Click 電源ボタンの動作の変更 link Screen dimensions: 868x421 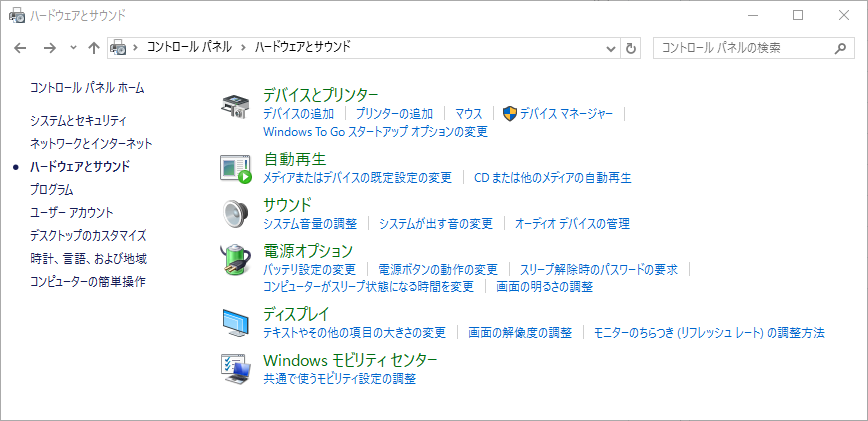coord(438,269)
